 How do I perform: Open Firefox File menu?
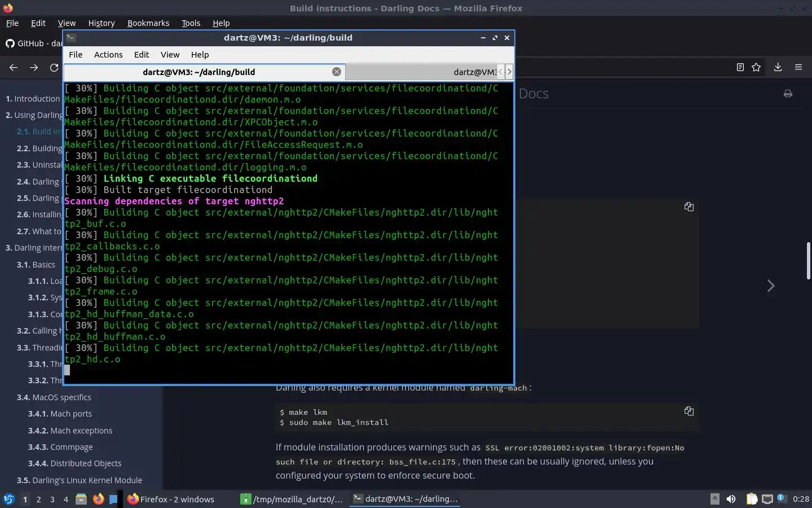(12, 23)
